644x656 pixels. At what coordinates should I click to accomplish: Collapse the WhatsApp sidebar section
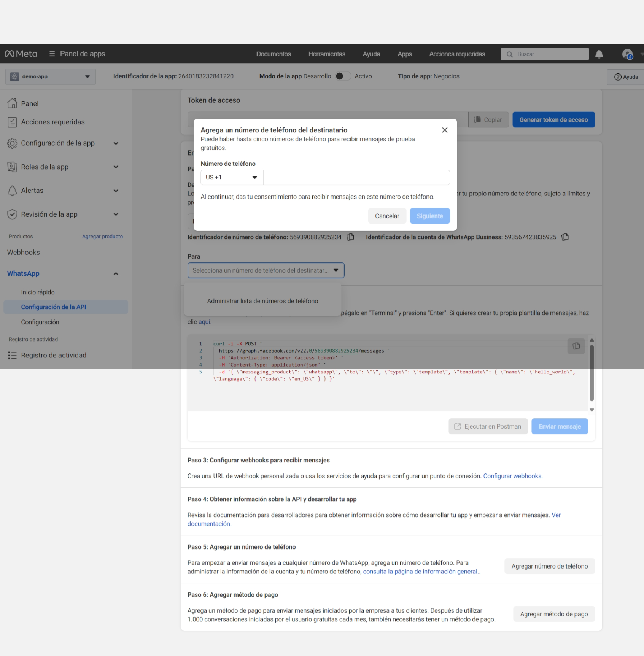click(x=116, y=274)
